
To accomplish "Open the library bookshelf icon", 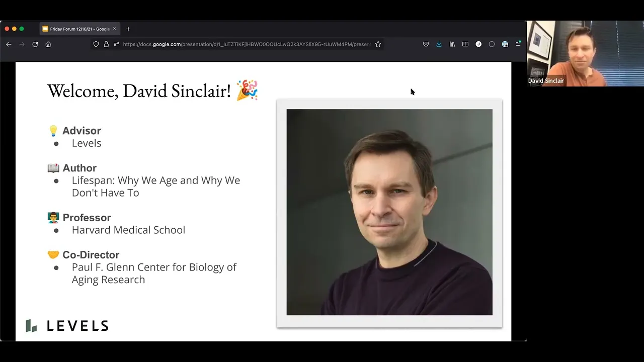I will (x=452, y=44).
